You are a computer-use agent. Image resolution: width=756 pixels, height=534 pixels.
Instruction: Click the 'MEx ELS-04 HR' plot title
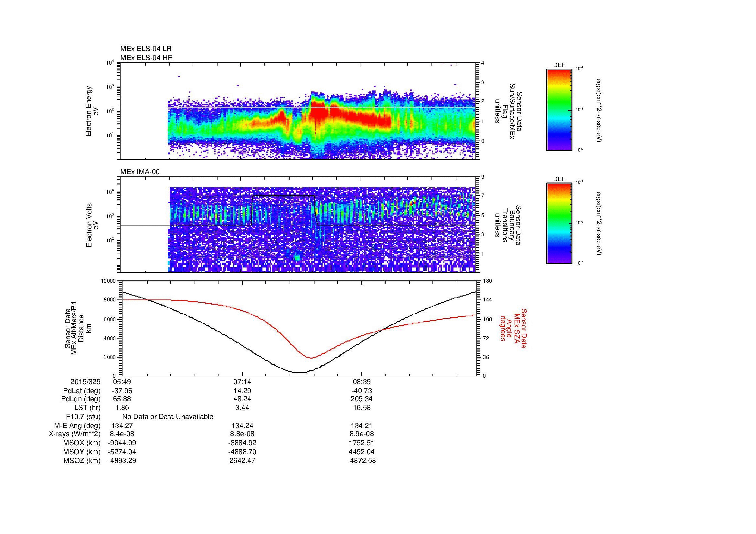pos(146,58)
